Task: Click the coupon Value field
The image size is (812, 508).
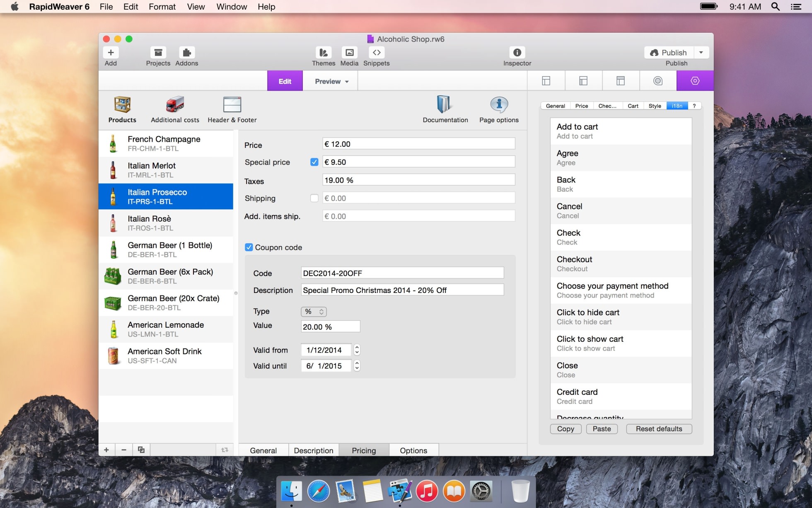Action: coord(330,327)
